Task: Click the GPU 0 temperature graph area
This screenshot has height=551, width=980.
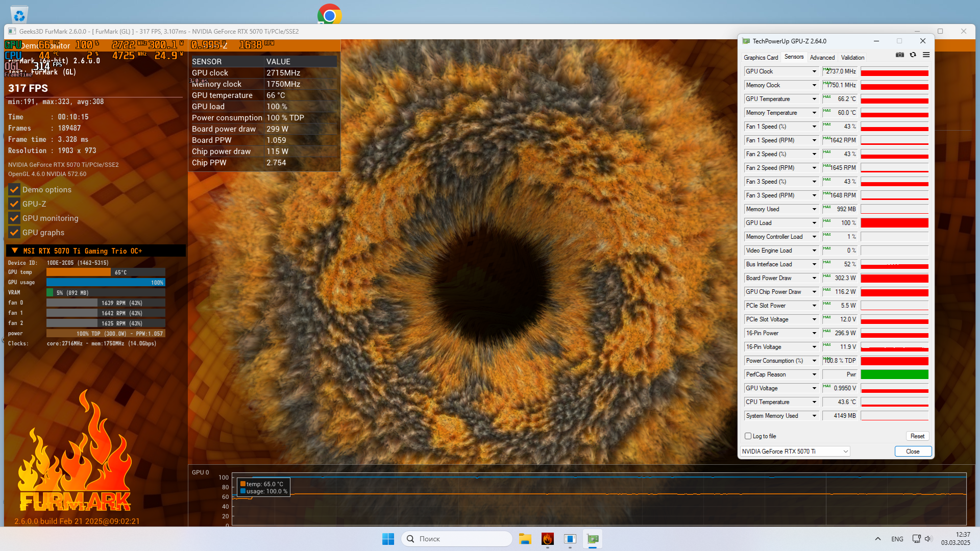Action: click(x=599, y=499)
